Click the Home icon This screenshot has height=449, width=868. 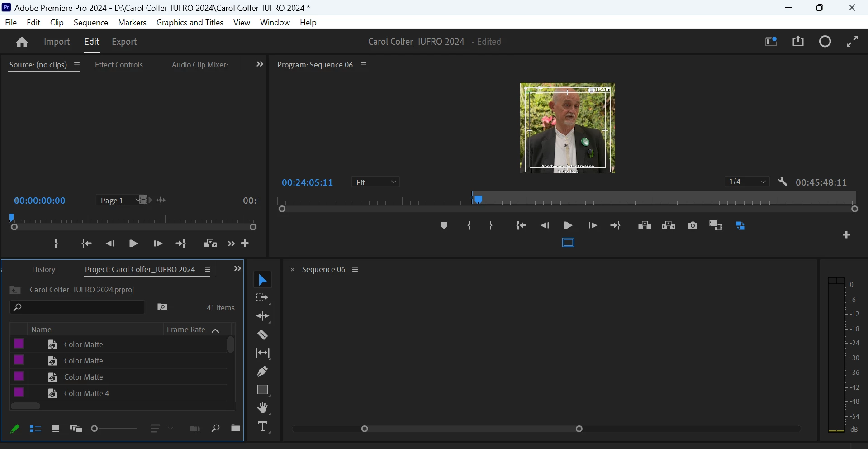click(22, 42)
